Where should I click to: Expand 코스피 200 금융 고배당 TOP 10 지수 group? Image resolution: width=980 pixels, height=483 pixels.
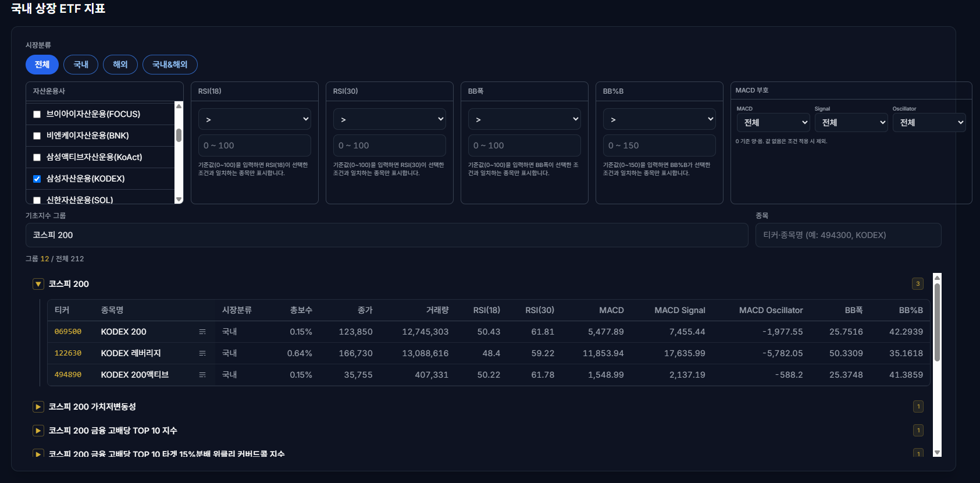[38, 431]
